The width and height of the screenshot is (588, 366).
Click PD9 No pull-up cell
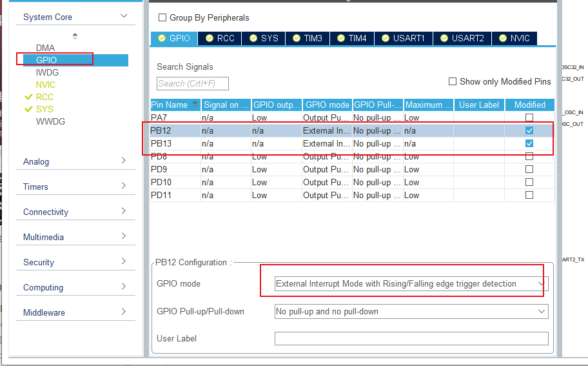pos(378,169)
